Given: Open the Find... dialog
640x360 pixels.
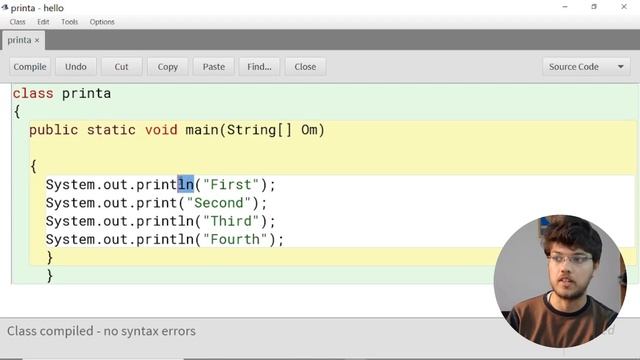Looking at the screenshot, I should 260,67.
